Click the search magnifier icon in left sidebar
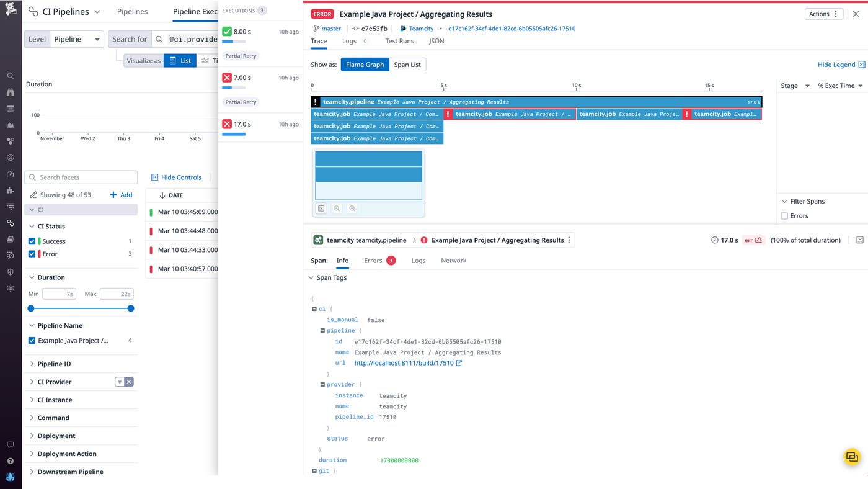 click(10, 76)
